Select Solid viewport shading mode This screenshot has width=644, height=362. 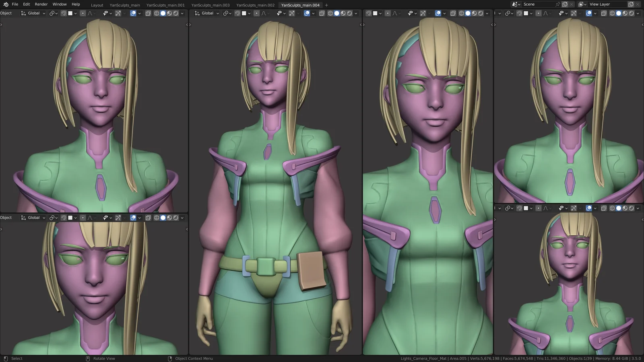pyautogui.click(x=163, y=13)
